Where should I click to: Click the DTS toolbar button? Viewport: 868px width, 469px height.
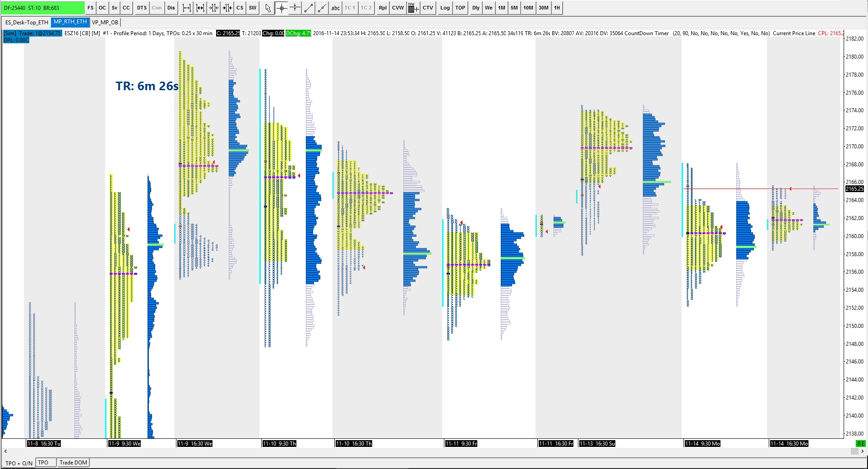coord(142,8)
